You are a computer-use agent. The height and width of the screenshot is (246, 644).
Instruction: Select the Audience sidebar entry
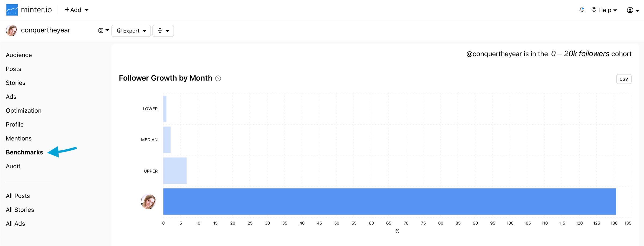coord(19,55)
